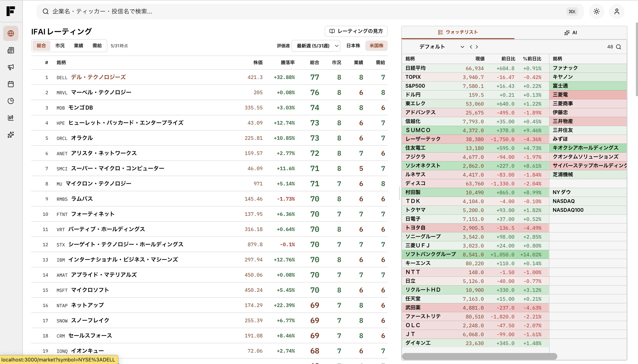Select SUMCO in the watchlist

475,130
